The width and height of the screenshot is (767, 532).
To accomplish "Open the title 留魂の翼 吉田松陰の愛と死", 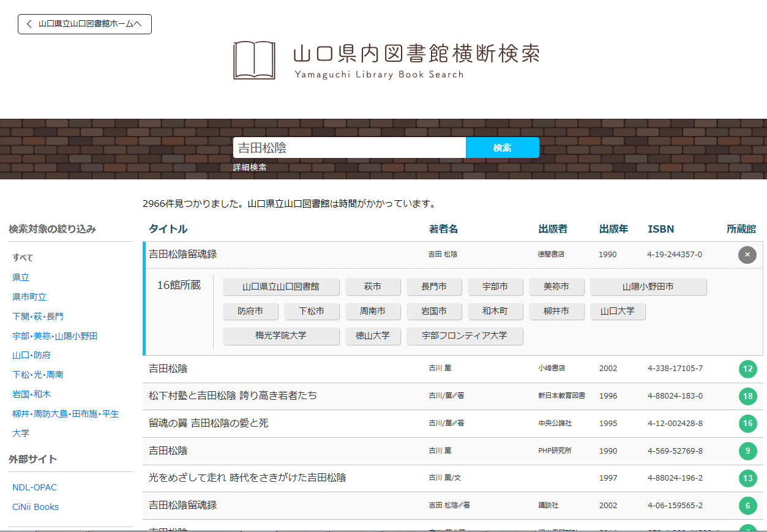I will coord(208,423).
